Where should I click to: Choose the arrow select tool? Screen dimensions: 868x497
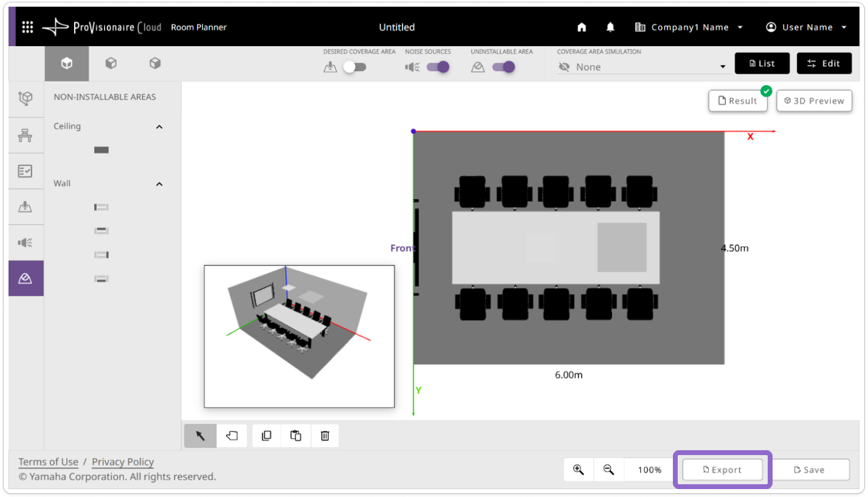[x=201, y=436]
